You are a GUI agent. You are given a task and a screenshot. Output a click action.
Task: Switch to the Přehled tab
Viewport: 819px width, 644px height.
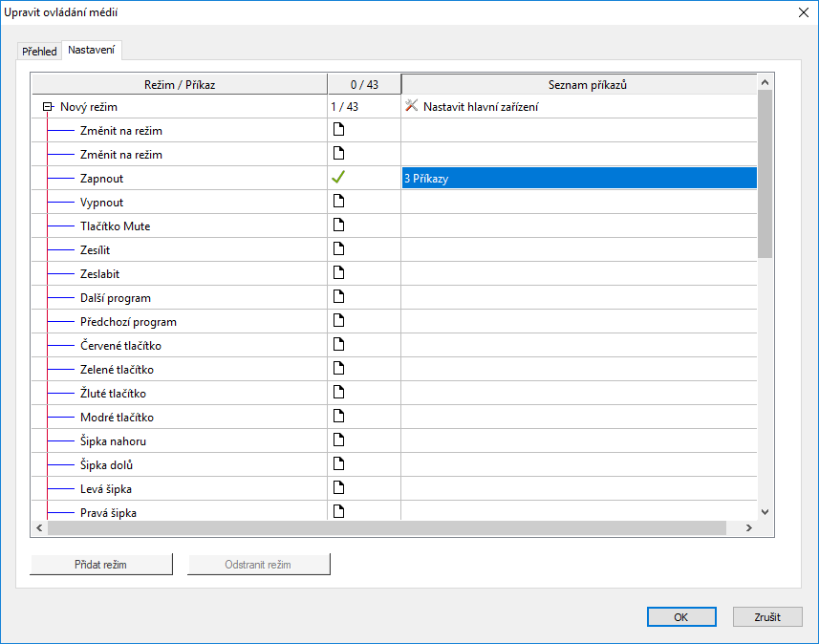click(40, 52)
